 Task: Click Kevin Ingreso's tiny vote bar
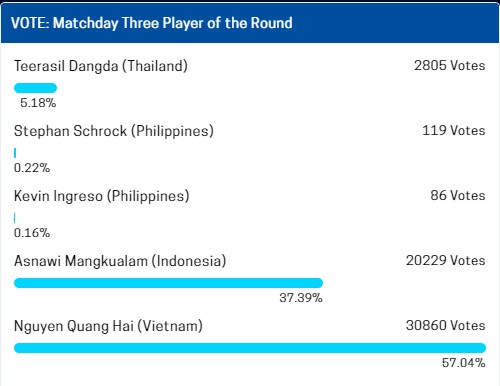15,218
